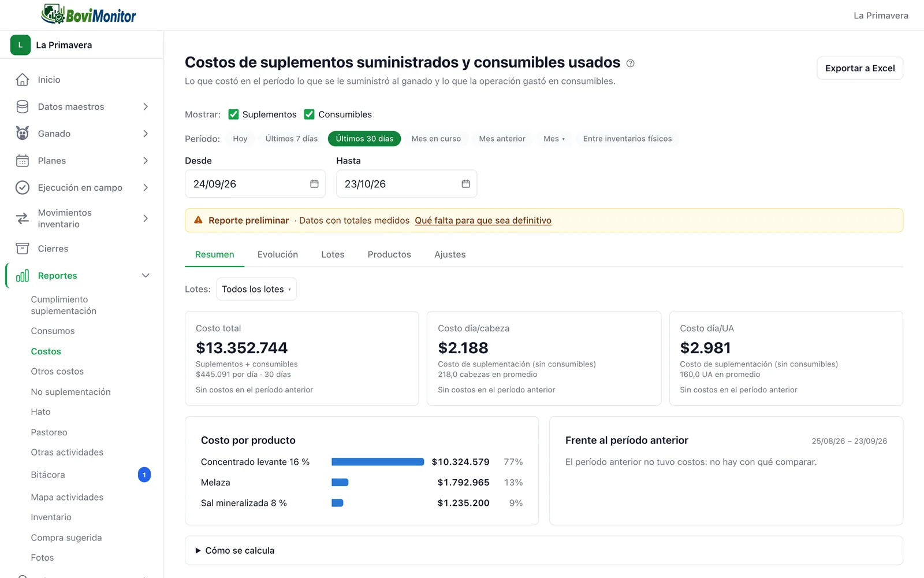Click the help icon beside the page title

(631, 64)
